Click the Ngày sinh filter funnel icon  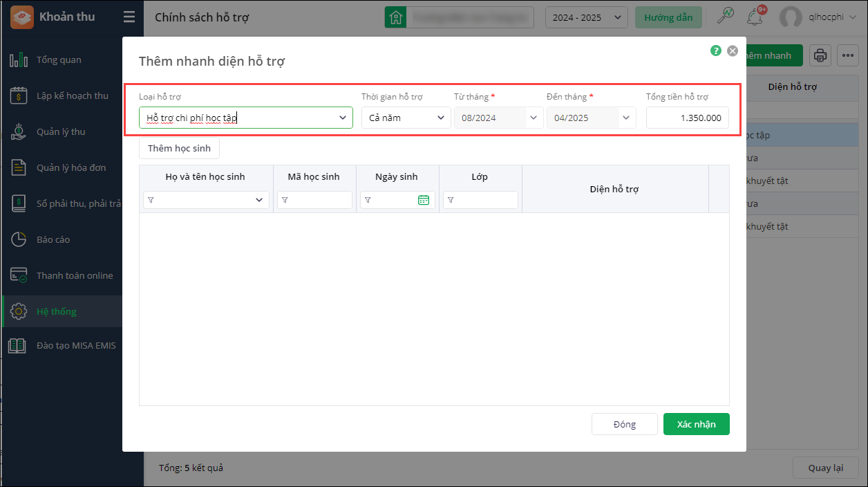(368, 200)
